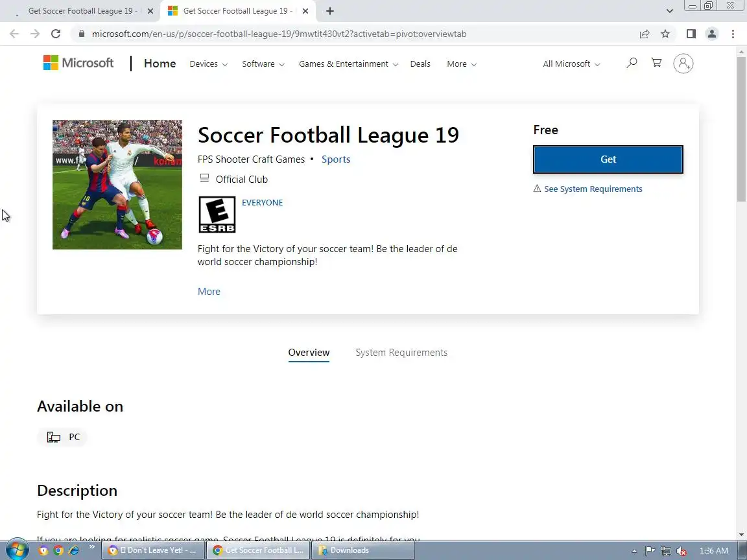The width and height of the screenshot is (747, 560).
Task: Expand the Devices menu
Action: coord(208,64)
